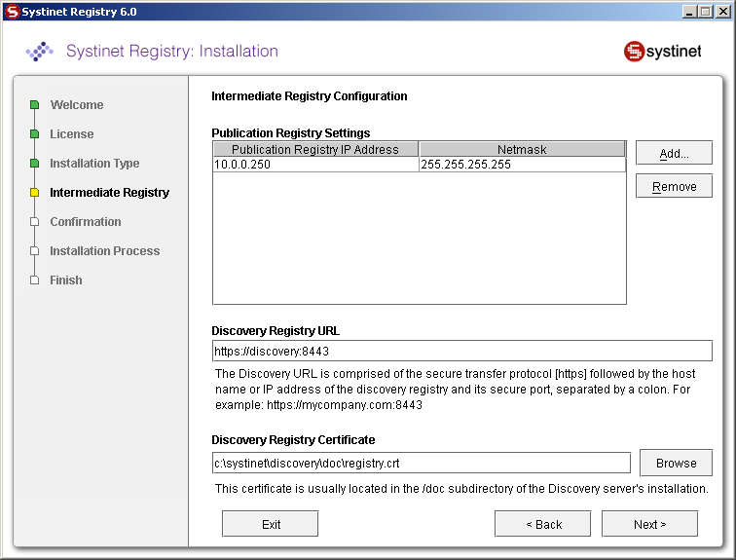This screenshot has width=736, height=560.
Task: Click the Installation Type step
Action: 94,164
